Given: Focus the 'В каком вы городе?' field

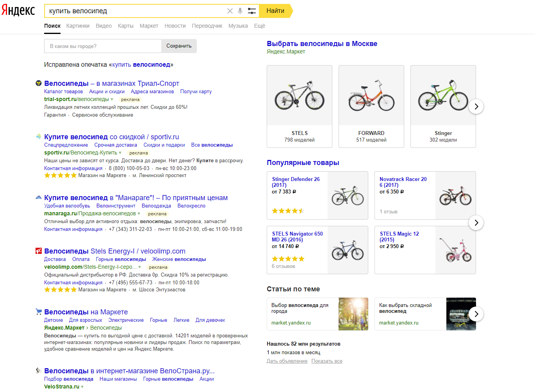Looking at the screenshot, I should (103, 46).
